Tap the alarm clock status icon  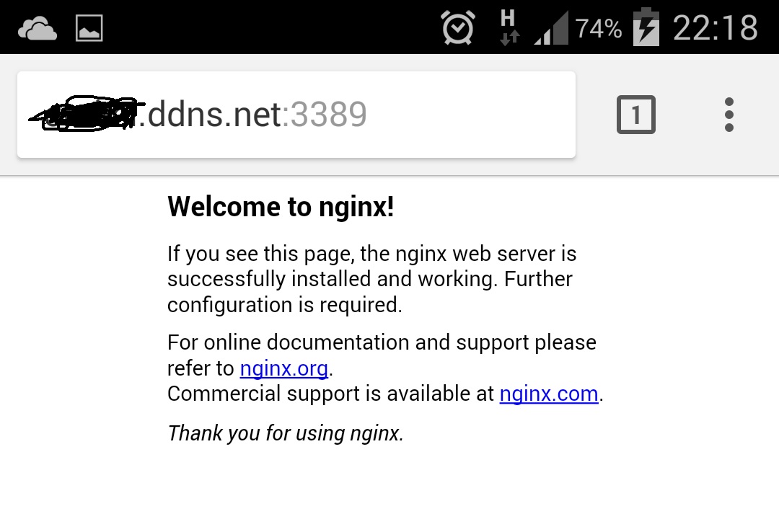pyautogui.click(x=457, y=27)
